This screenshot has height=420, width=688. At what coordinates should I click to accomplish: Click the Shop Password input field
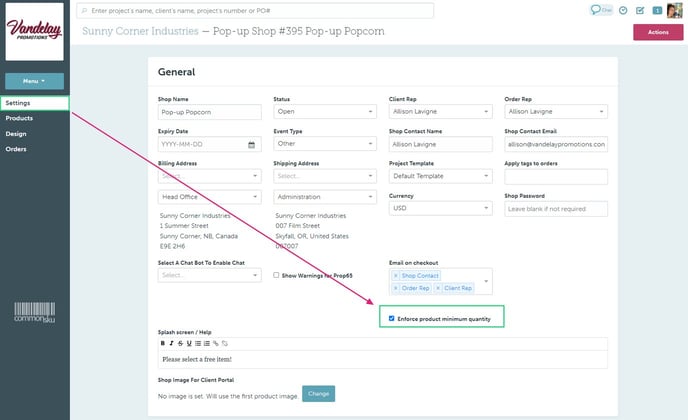556,209
